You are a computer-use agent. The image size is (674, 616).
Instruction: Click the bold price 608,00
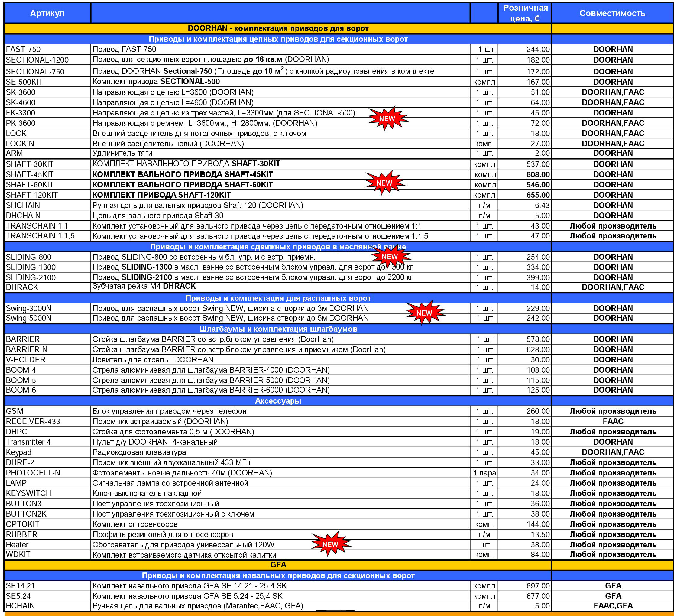pyautogui.click(x=538, y=175)
